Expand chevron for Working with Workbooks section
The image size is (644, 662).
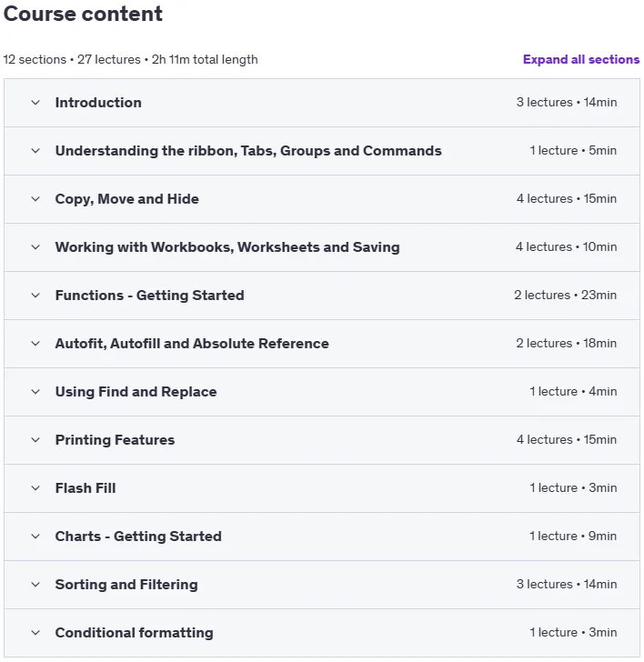click(35, 247)
